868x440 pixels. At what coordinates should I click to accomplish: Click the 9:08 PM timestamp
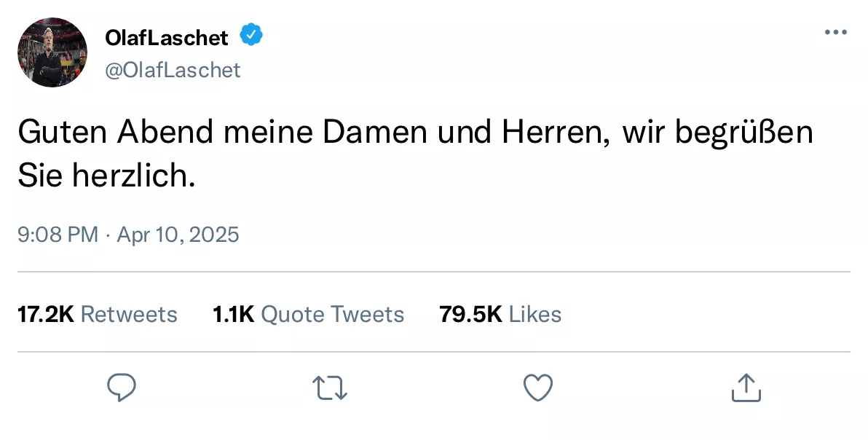(x=58, y=235)
